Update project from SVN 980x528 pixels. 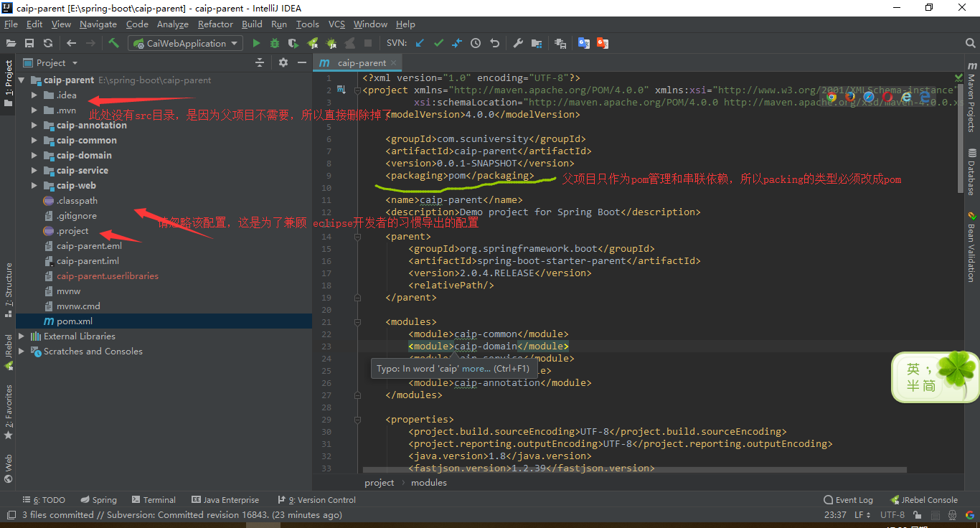(419, 43)
